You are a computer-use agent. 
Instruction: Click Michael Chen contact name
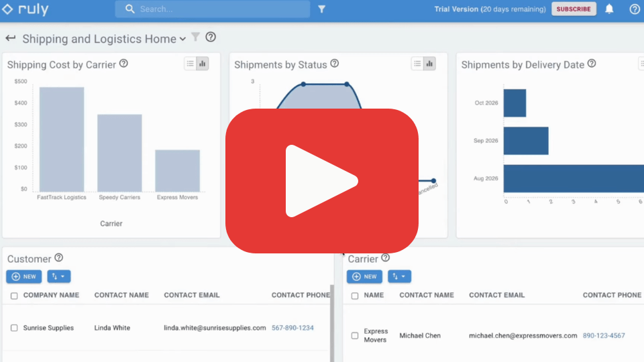[420, 336]
